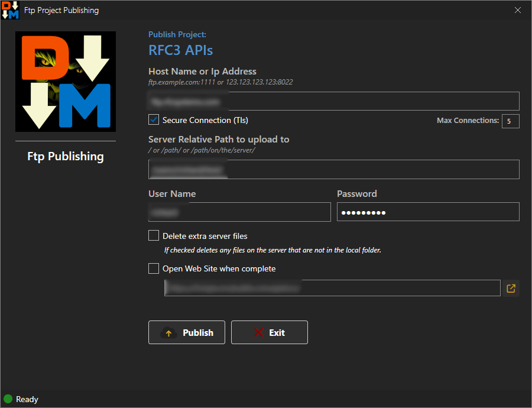Focus the Host Name or Ip Address field

click(x=333, y=101)
